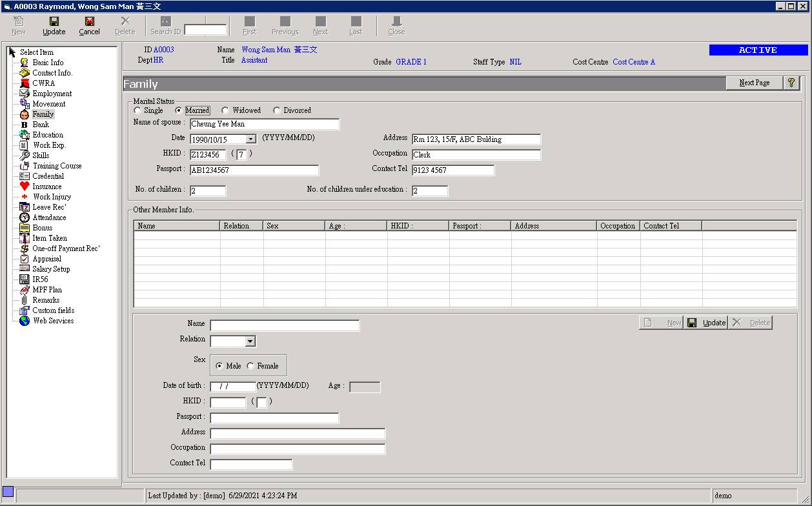Open the Family item in tree
812x506 pixels.
click(x=43, y=114)
